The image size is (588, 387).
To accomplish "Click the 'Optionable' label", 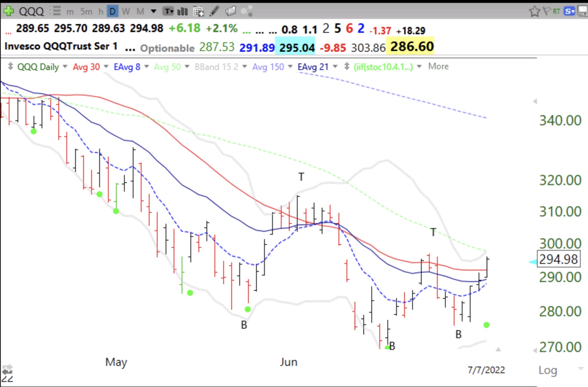I will (x=167, y=48).
